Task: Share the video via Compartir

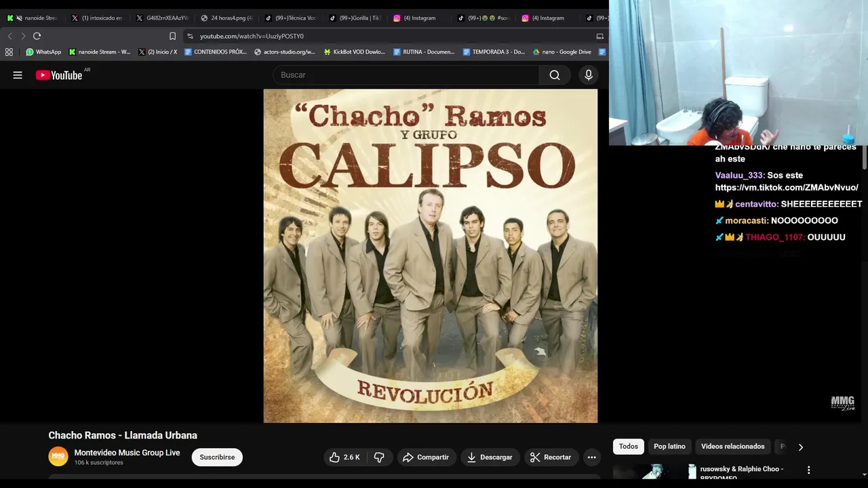Action: tap(426, 457)
